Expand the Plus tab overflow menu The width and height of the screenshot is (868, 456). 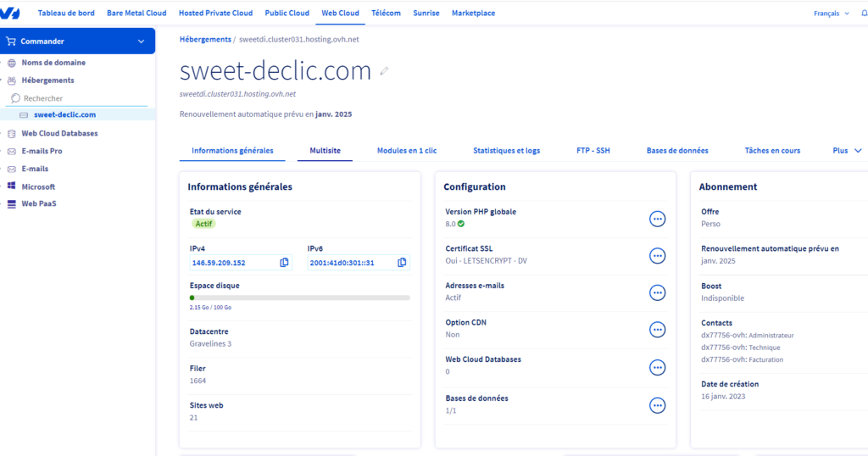pyautogui.click(x=847, y=150)
